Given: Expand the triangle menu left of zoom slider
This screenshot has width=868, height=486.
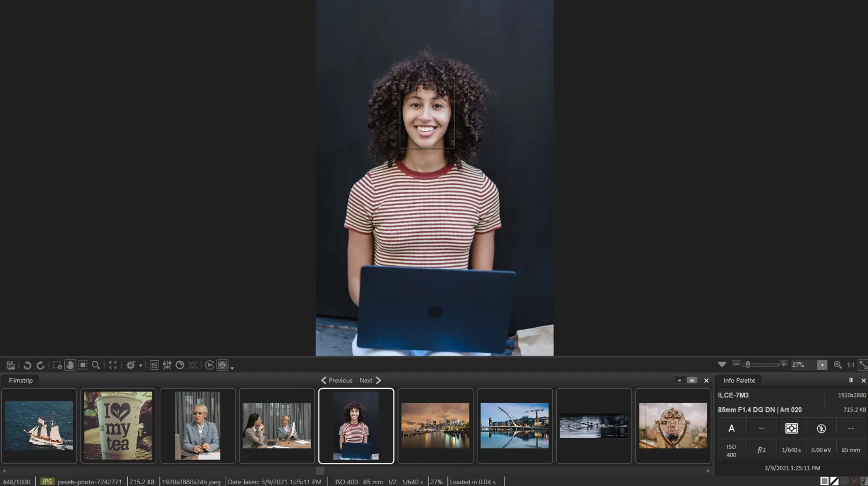Looking at the screenshot, I should click(x=722, y=364).
